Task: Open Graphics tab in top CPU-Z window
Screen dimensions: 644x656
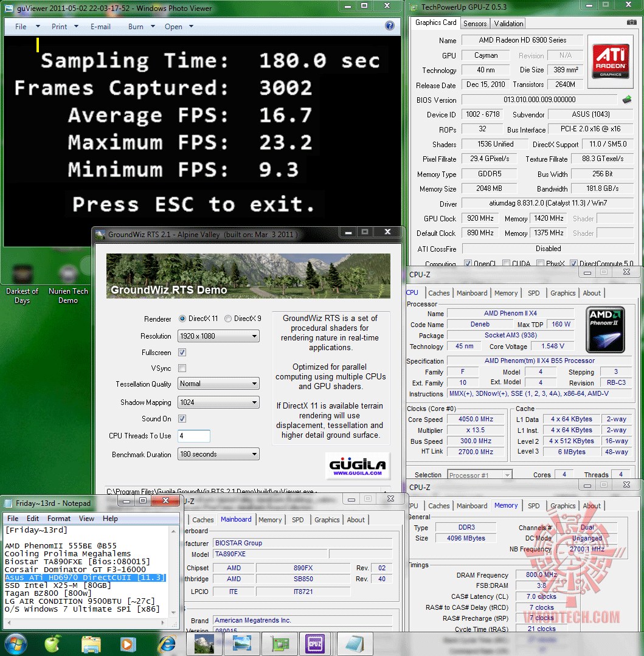Action: (563, 293)
